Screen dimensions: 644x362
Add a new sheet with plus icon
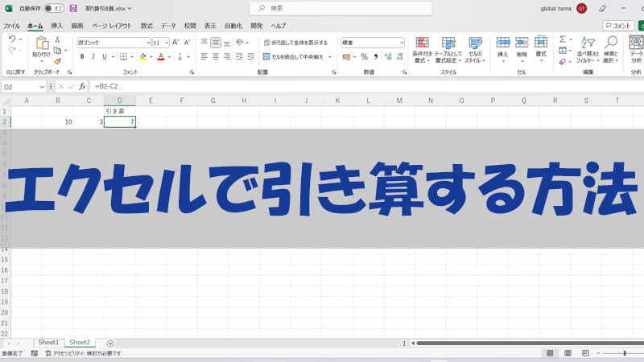(x=110, y=343)
